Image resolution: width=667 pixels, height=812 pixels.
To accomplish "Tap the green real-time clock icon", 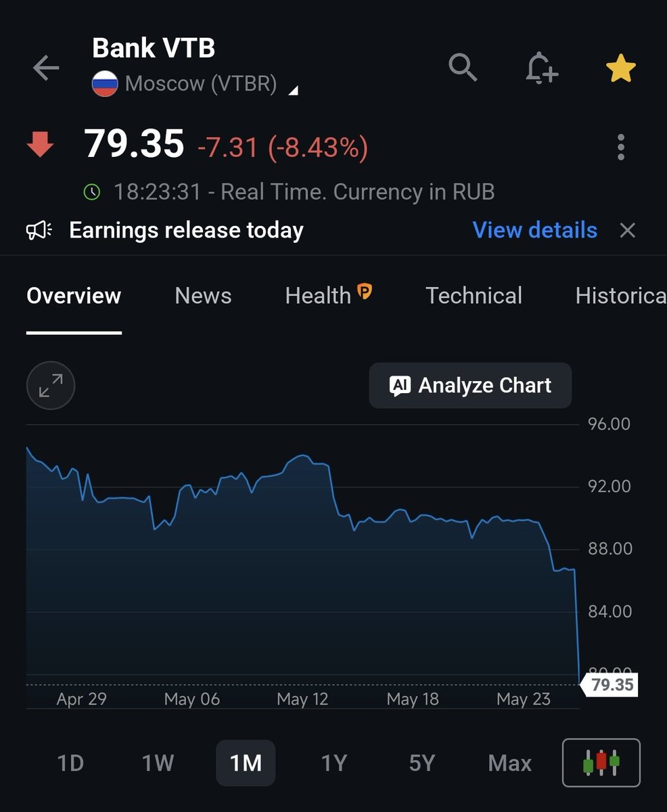I will coord(91,192).
